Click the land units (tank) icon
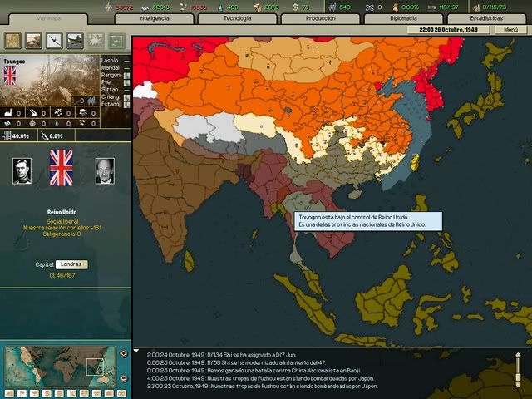 coord(33,40)
